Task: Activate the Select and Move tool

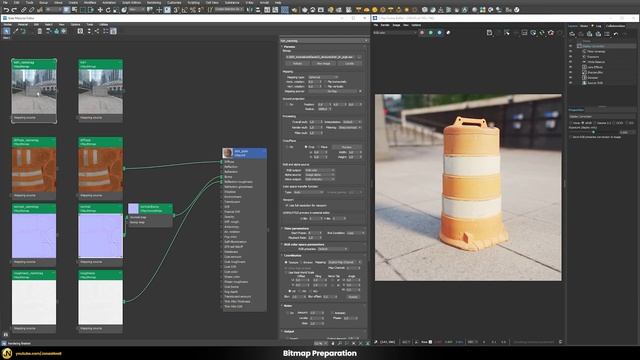Action: pyautogui.click(x=100, y=10)
